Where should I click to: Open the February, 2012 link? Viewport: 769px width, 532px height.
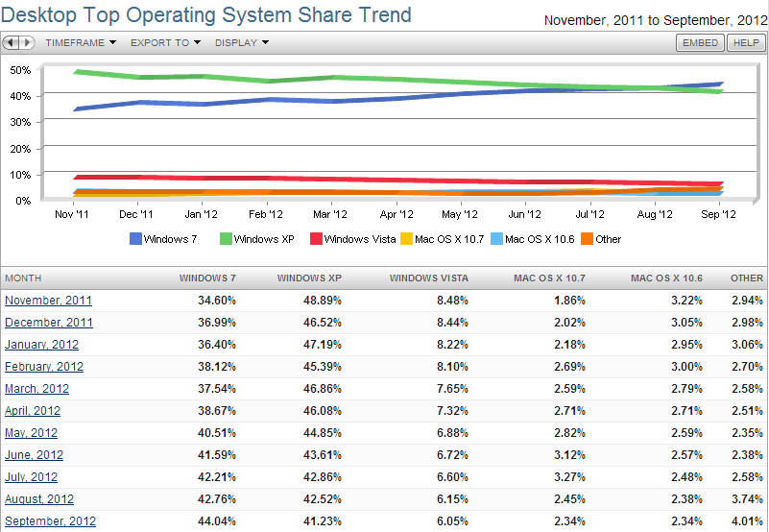coord(44,367)
